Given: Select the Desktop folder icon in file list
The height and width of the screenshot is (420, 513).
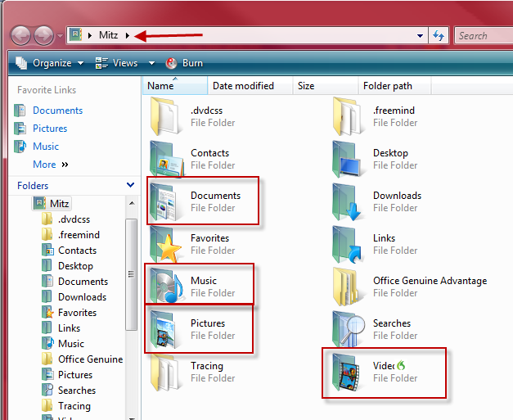Looking at the screenshot, I should [347, 159].
